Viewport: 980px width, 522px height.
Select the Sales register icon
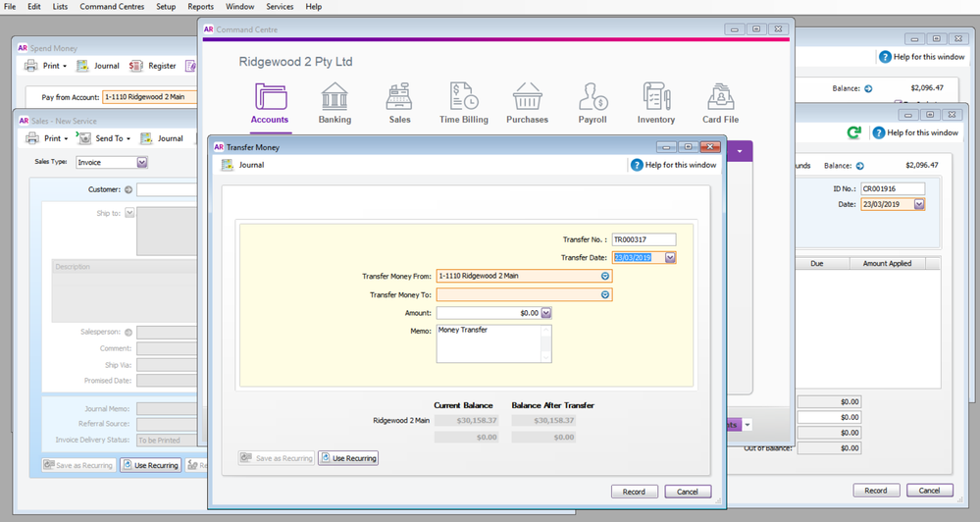pyautogui.click(x=398, y=99)
